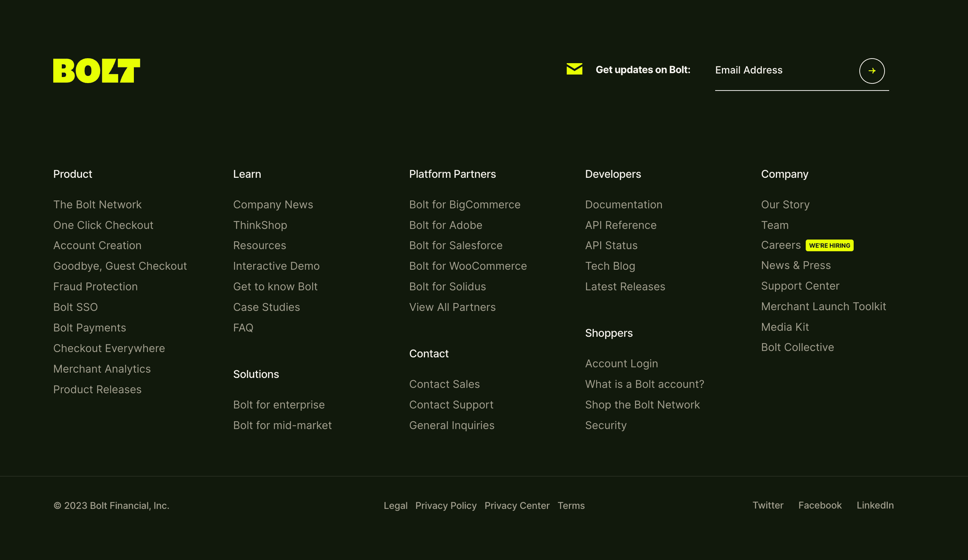Screen dimensions: 968x560
Task: Visit Bolt's LinkedIn page
Action: [x=875, y=505]
